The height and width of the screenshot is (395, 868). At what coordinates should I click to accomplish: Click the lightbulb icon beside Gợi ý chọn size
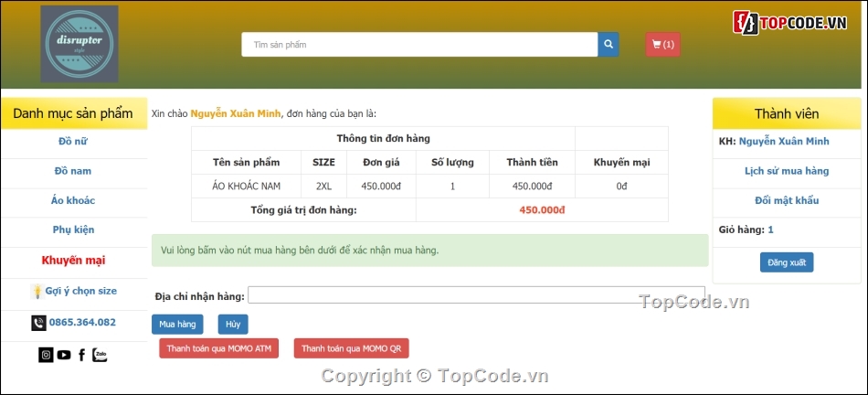click(x=37, y=292)
